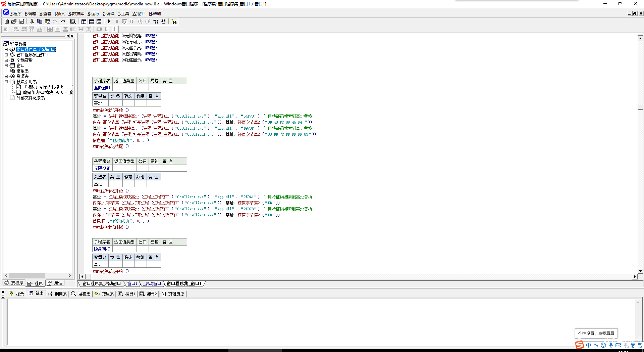Screen dimensions: 644x352
Task: Switch to the 程序 panel tab
Action: click(x=35, y=283)
